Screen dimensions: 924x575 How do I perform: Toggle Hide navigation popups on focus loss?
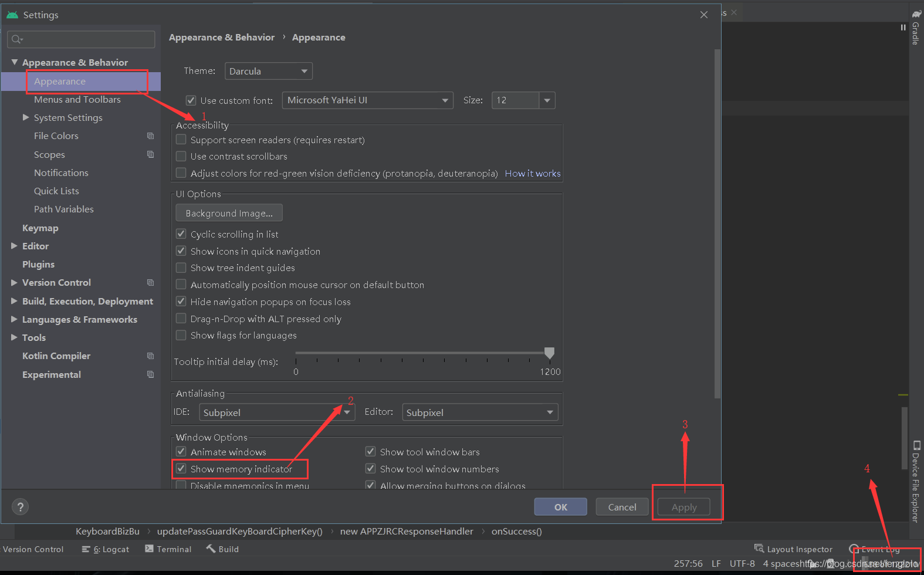[181, 302]
